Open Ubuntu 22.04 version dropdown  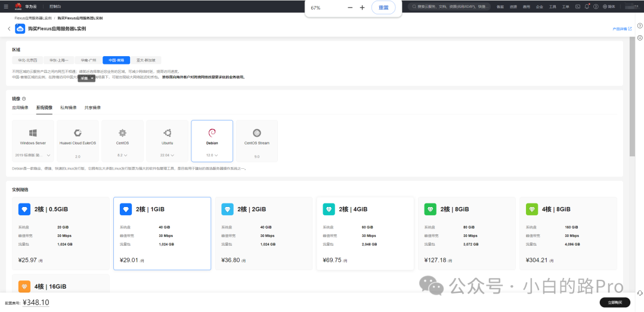pos(167,155)
